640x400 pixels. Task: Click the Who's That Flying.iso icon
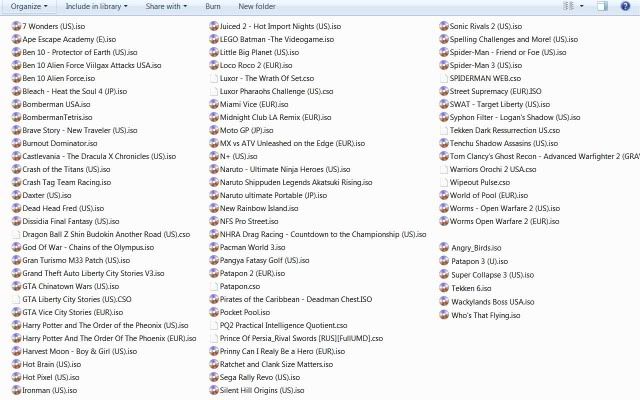click(x=444, y=315)
